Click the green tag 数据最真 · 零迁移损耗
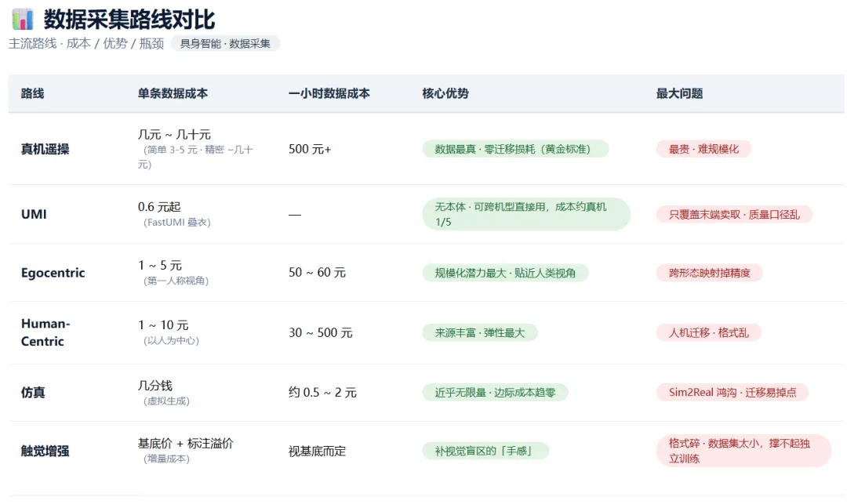 [x=515, y=149]
